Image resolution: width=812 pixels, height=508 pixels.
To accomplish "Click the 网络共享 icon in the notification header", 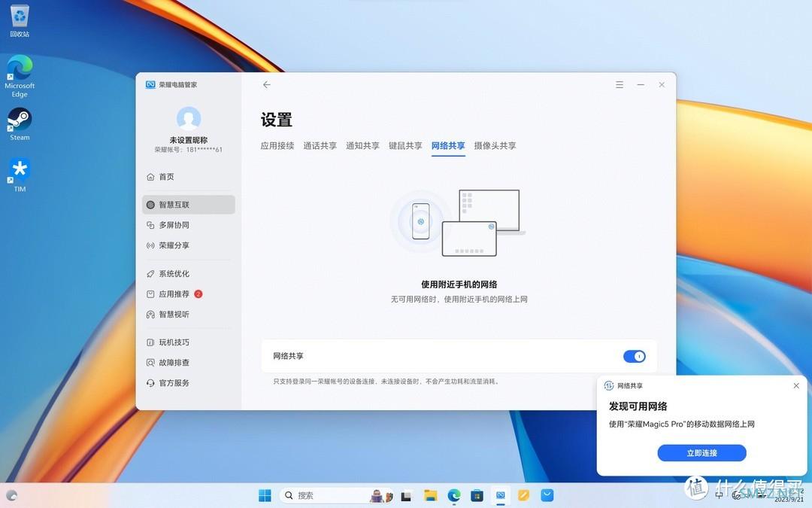I will coord(609,385).
